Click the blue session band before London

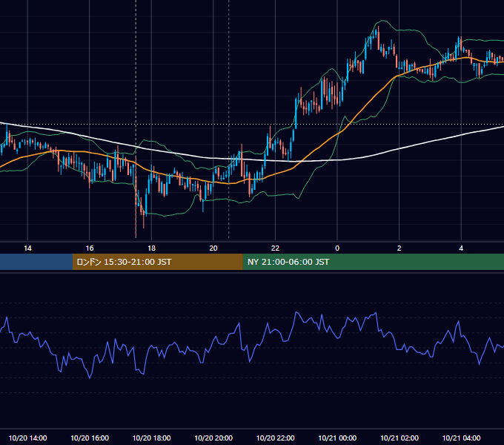[x=36, y=262]
